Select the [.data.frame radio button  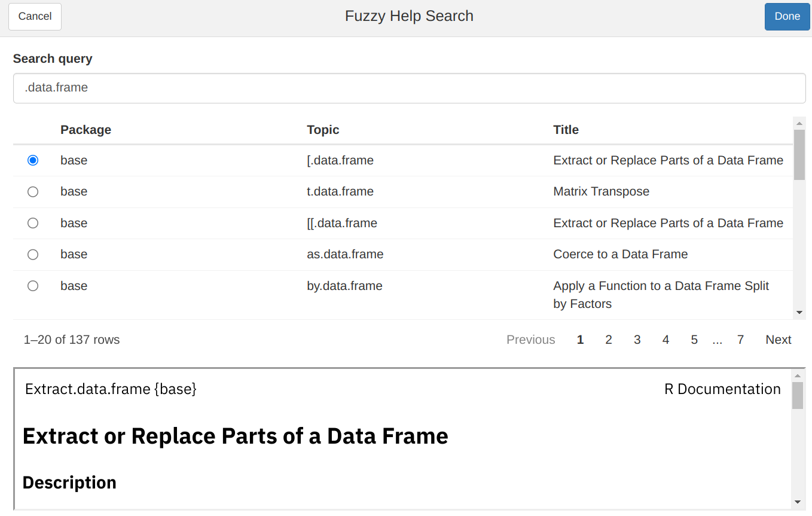[x=33, y=160]
